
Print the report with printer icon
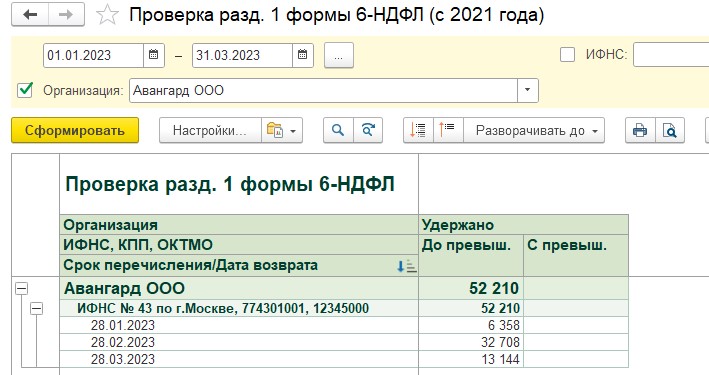tap(640, 130)
